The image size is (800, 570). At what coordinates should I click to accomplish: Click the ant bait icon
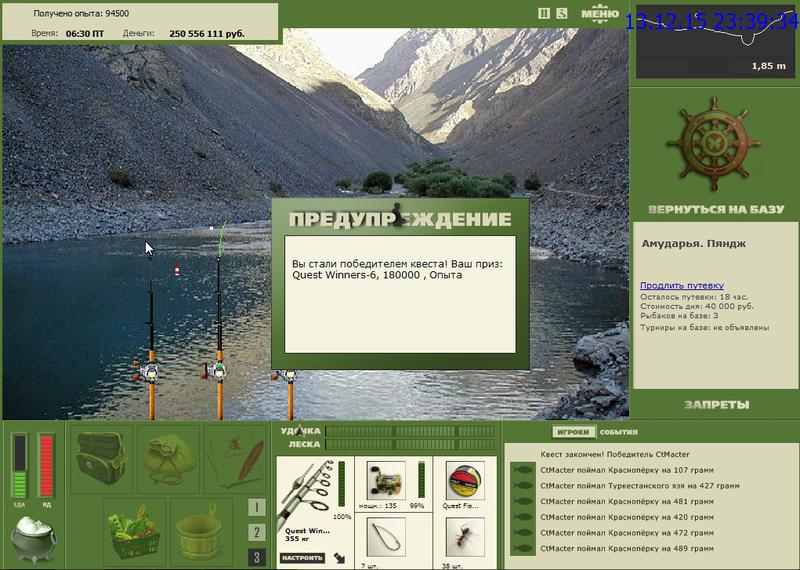coord(464,536)
